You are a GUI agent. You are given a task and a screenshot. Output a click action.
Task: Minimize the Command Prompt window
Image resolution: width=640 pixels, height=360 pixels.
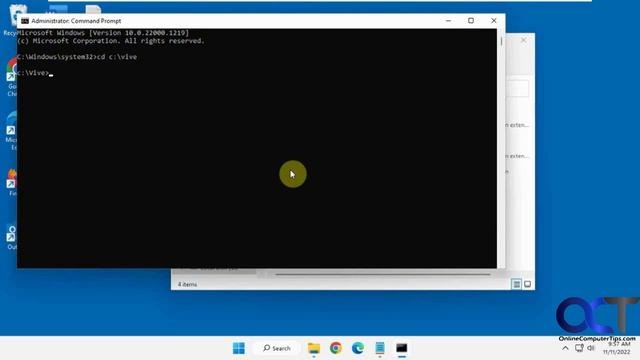point(448,20)
